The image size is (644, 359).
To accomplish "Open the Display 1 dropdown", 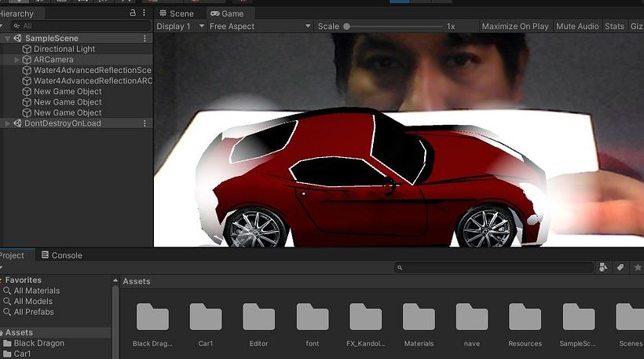I will coord(178,27).
